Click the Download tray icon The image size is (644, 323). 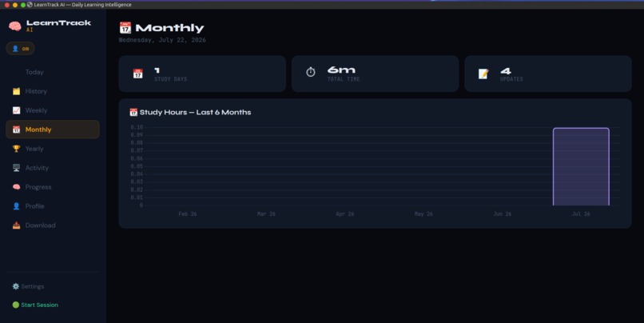point(17,225)
